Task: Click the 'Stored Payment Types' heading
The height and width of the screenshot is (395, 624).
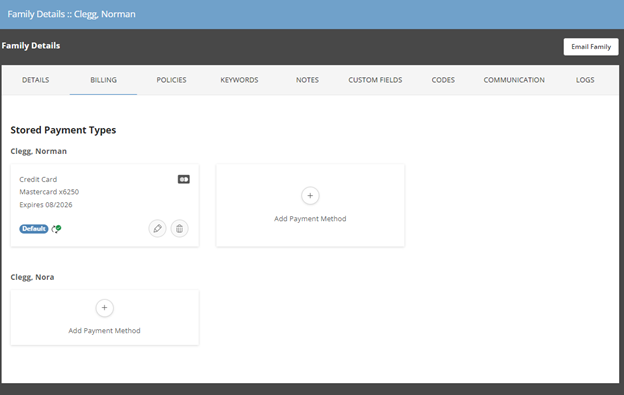Action: point(63,130)
